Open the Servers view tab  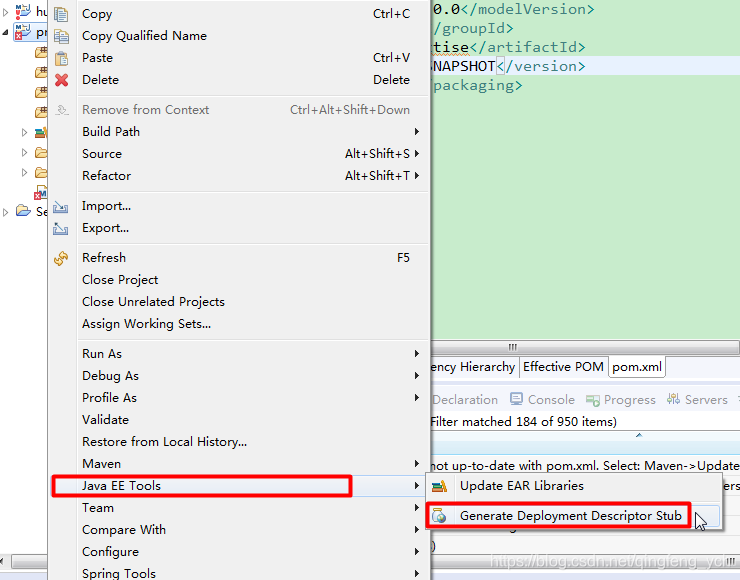[697, 400]
